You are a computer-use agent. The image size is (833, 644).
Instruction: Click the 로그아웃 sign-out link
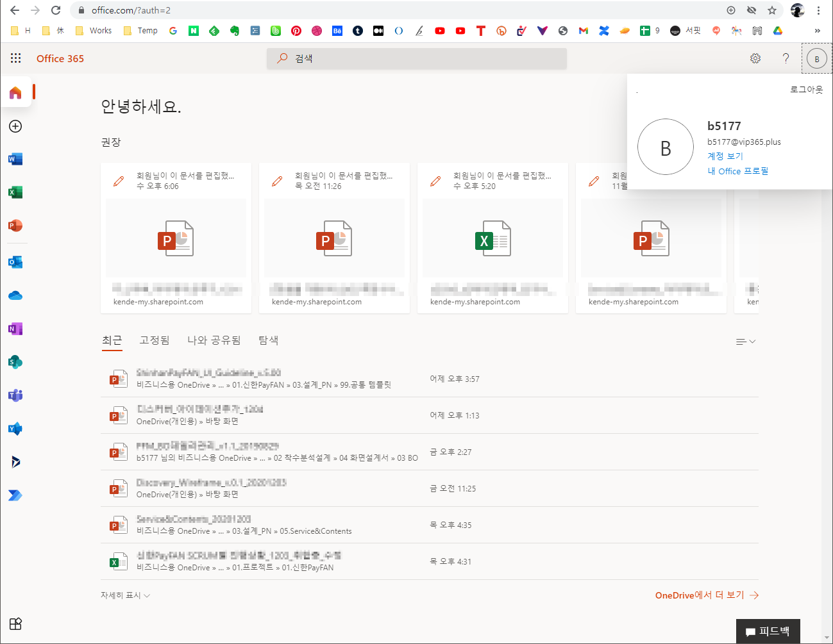[807, 90]
